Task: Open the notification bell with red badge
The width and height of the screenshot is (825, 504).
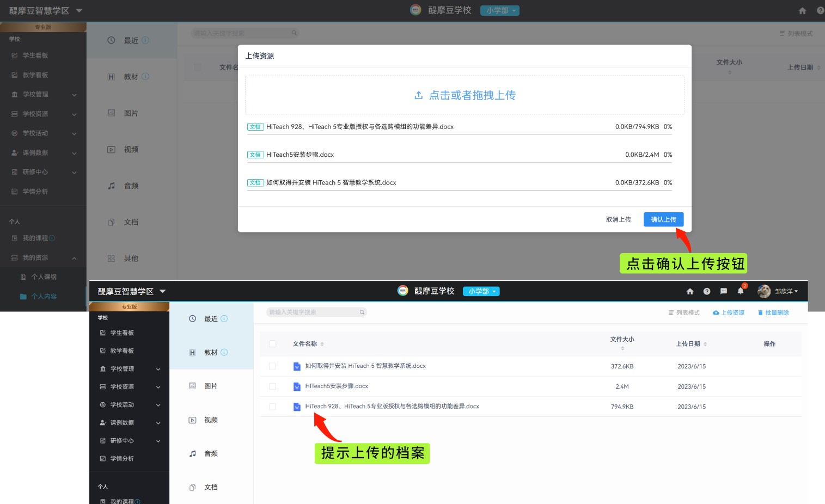Action: [x=741, y=291]
